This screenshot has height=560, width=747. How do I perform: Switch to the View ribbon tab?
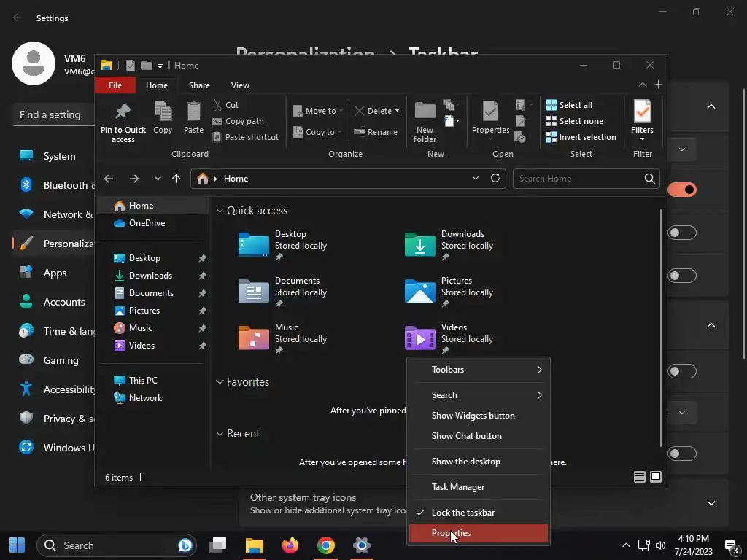(240, 85)
